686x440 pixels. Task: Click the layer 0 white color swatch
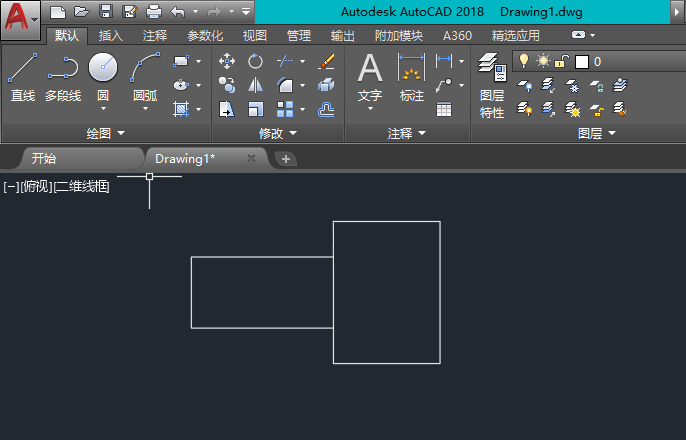(581, 62)
